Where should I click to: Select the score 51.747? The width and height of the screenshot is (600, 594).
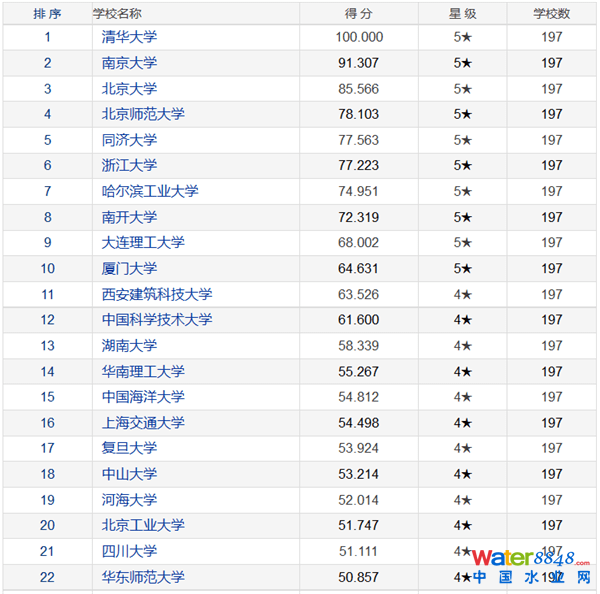click(359, 525)
